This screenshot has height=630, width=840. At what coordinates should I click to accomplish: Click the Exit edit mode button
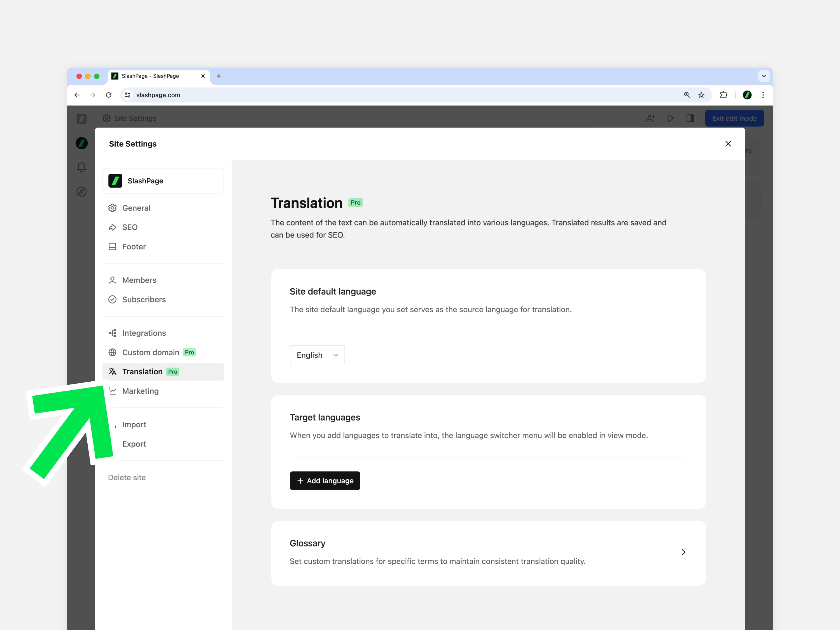tap(734, 118)
